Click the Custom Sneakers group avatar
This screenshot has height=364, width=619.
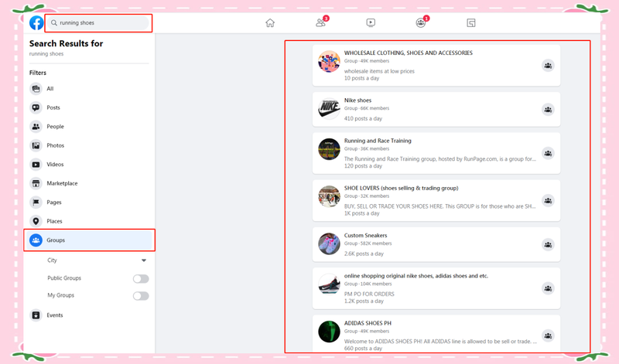click(x=330, y=243)
